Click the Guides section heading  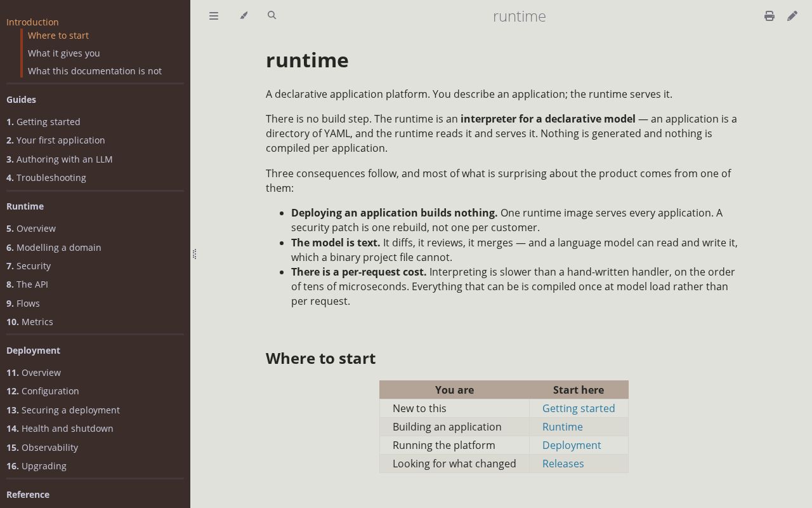pyautogui.click(x=21, y=100)
